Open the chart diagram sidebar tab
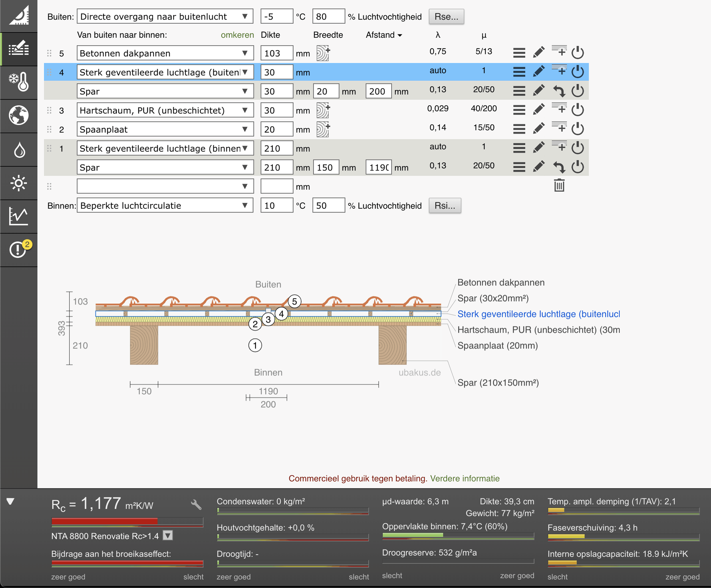The image size is (711, 588). [19, 216]
